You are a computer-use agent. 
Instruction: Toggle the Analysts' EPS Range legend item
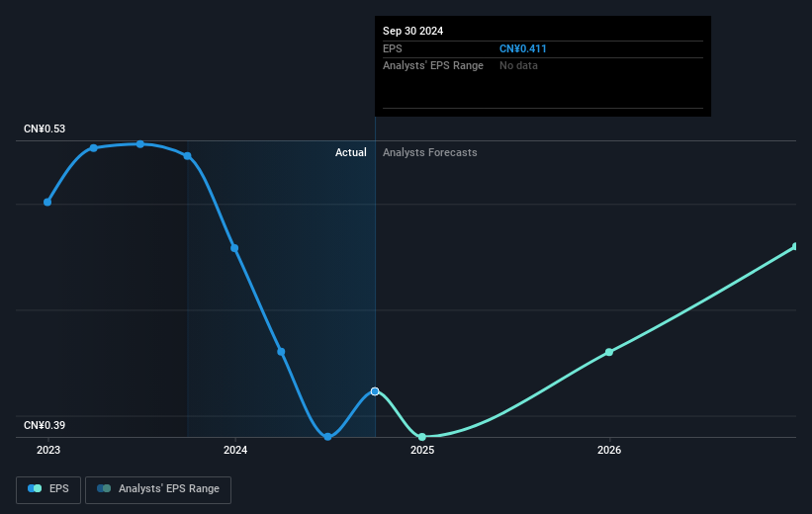tap(158, 489)
